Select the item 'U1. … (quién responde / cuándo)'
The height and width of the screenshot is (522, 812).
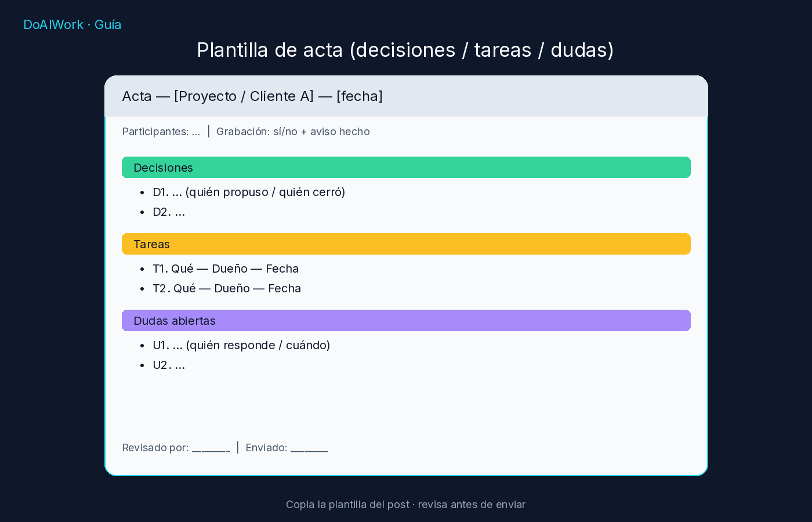241,345
